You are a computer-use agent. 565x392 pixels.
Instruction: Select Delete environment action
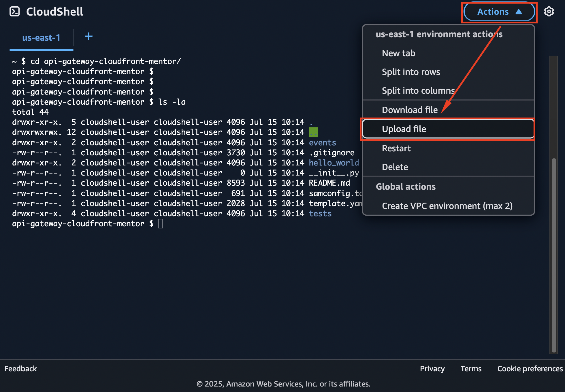[x=395, y=167]
